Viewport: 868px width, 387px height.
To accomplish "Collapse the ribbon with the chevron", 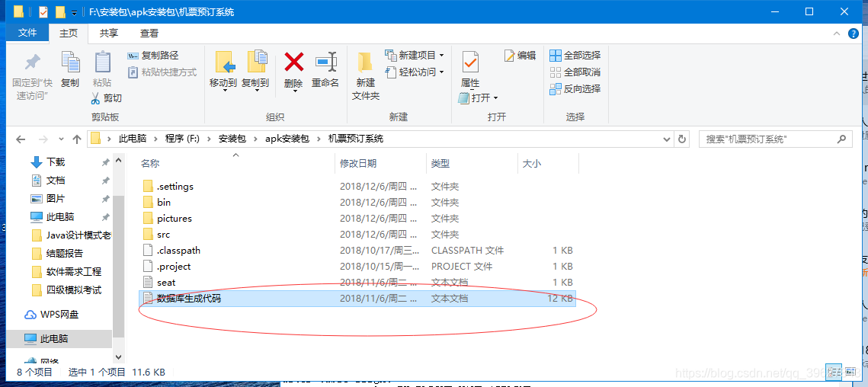I will 837,34.
